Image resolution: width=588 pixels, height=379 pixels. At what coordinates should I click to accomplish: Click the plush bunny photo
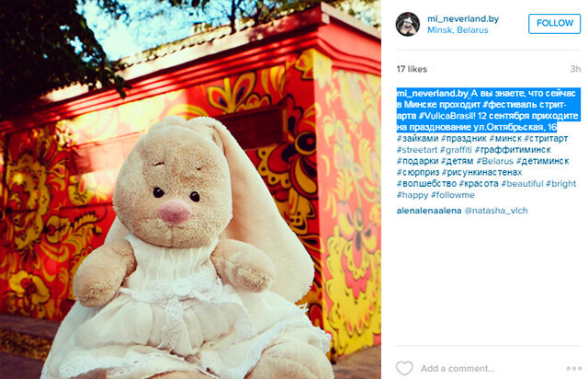point(190,189)
